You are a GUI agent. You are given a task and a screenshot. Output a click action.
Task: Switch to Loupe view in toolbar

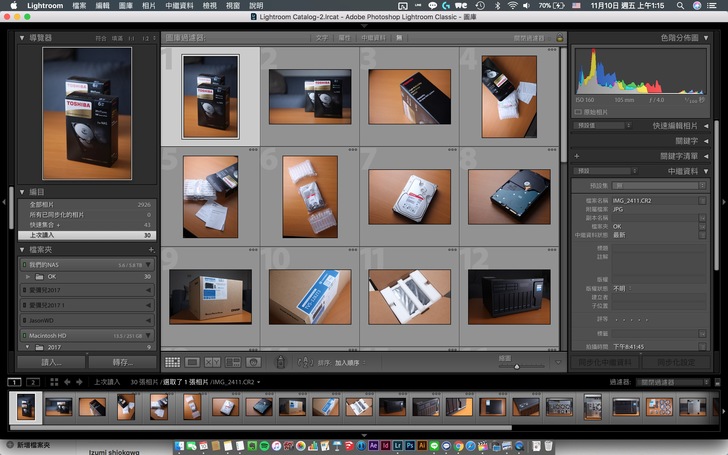[194, 362]
